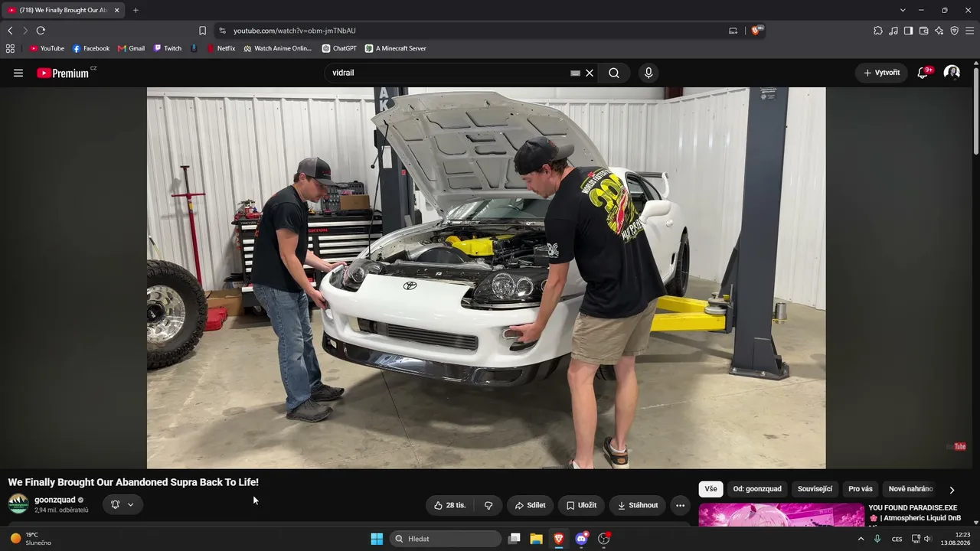980x551 pixels.
Task: Open the account avatar menu
Action: click(x=952, y=73)
